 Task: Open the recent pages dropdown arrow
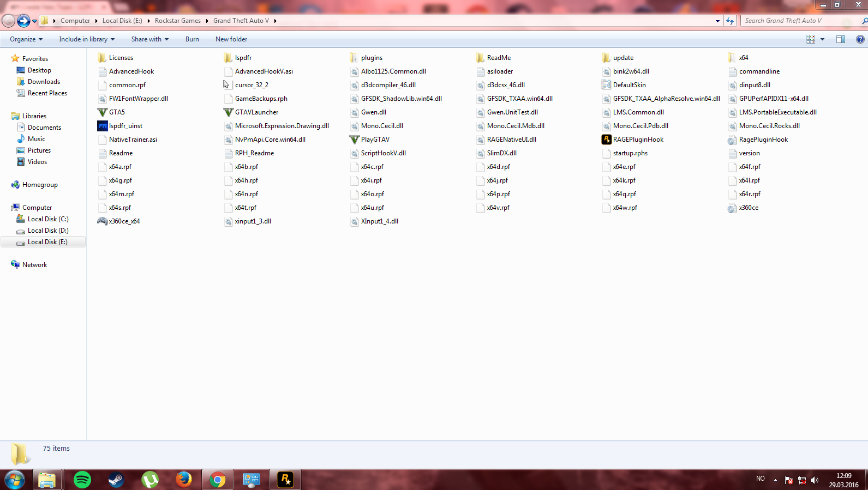pyautogui.click(x=34, y=21)
